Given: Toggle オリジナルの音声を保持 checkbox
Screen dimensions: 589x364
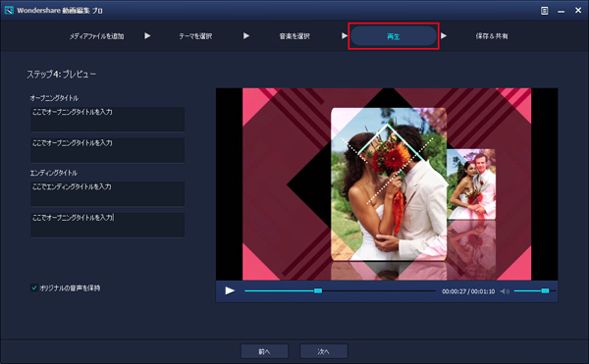Looking at the screenshot, I should (x=34, y=287).
